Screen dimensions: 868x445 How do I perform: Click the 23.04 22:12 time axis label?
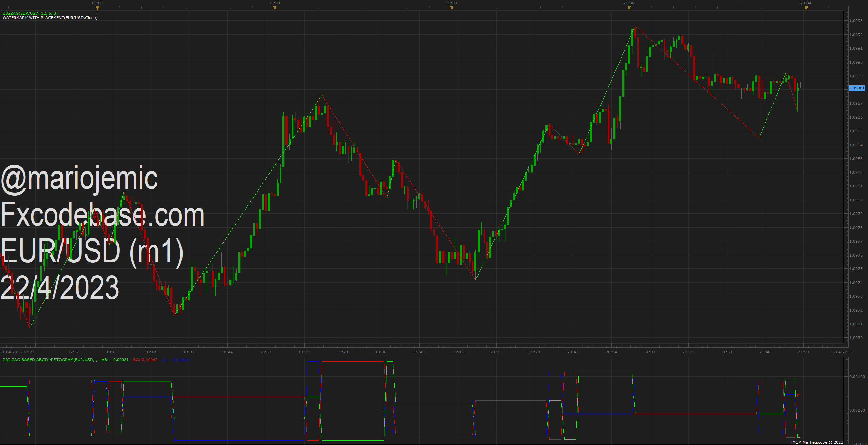click(841, 352)
